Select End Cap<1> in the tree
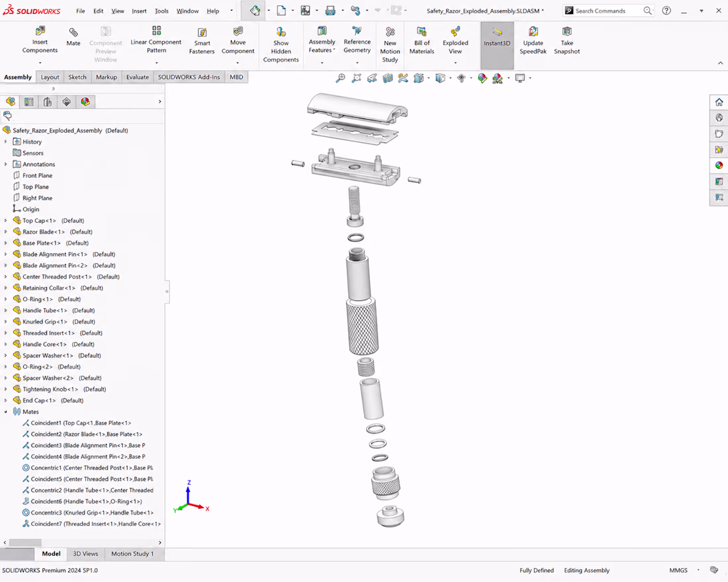728x582 pixels. coord(48,401)
